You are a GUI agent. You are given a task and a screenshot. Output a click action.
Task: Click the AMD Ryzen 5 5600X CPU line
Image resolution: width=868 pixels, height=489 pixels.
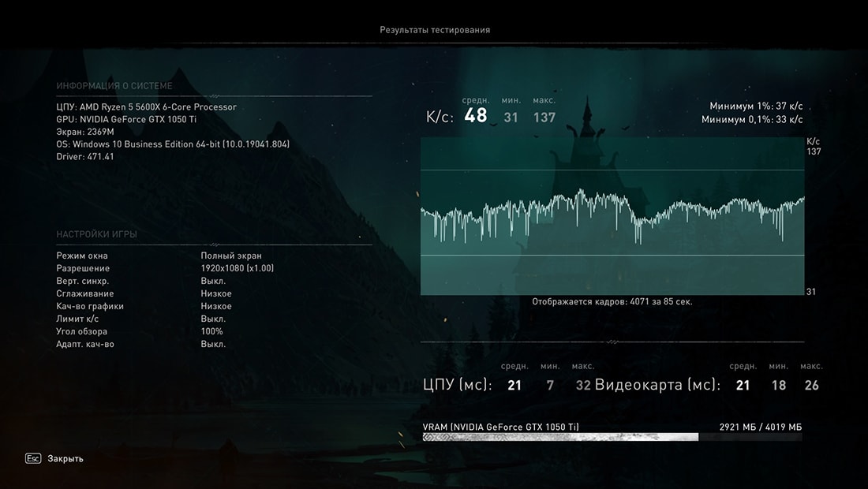tap(146, 106)
